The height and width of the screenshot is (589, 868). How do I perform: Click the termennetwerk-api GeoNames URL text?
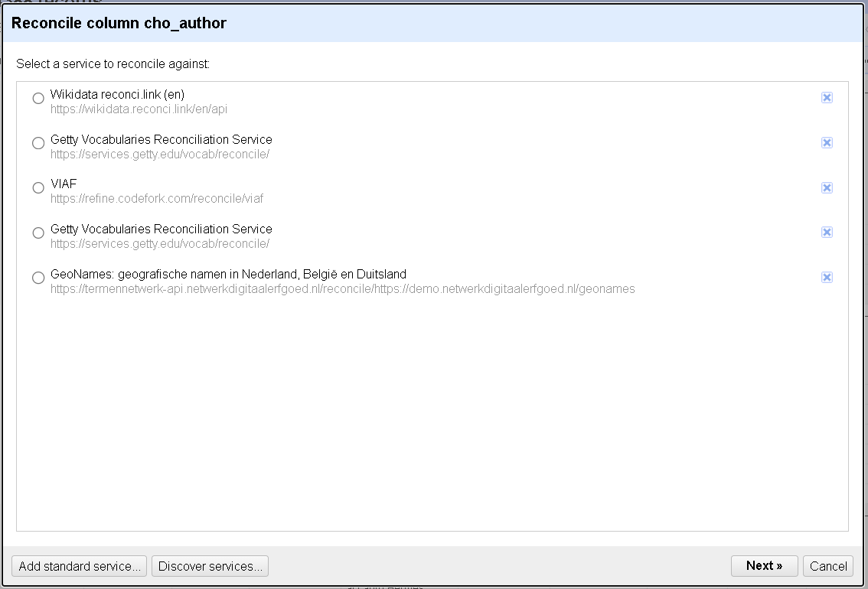(342, 289)
